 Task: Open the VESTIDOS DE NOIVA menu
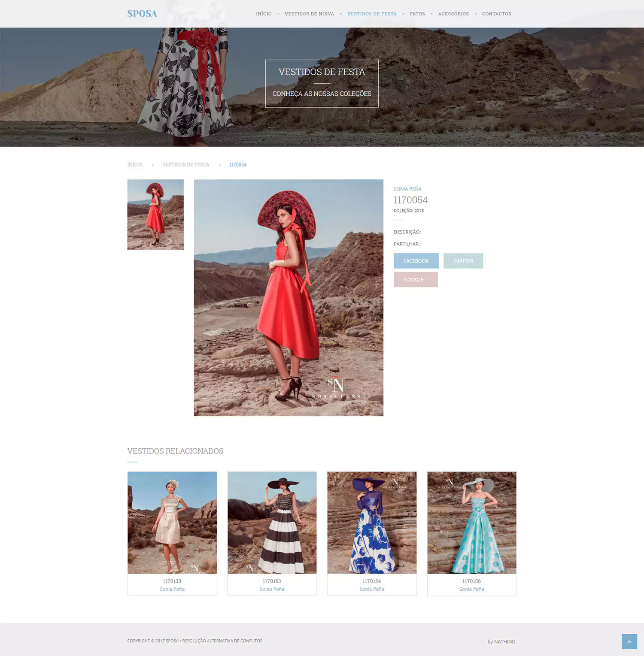pyautogui.click(x=309, y=13)
